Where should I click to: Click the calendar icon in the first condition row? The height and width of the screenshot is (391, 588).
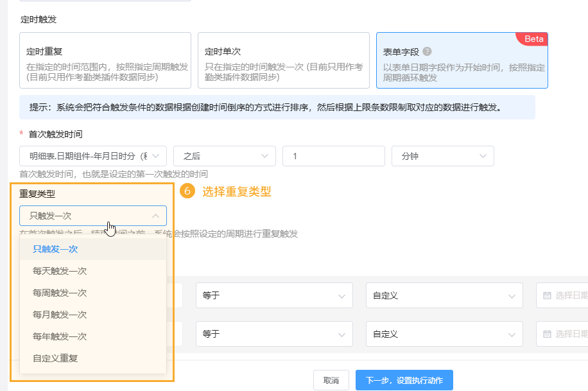click(547, 296)
